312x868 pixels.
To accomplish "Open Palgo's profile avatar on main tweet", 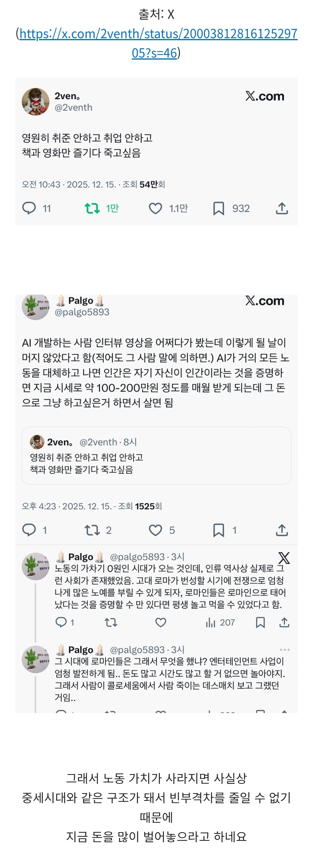I will coord(36,306).
